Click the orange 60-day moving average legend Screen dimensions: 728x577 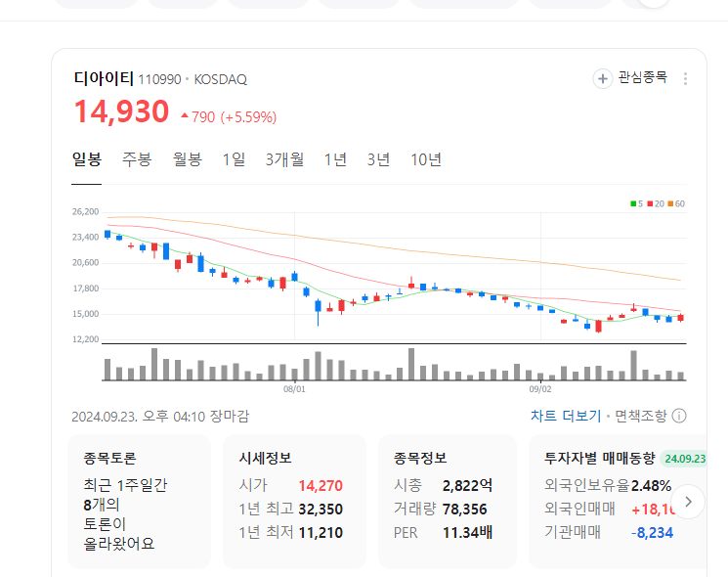point(676,204)
